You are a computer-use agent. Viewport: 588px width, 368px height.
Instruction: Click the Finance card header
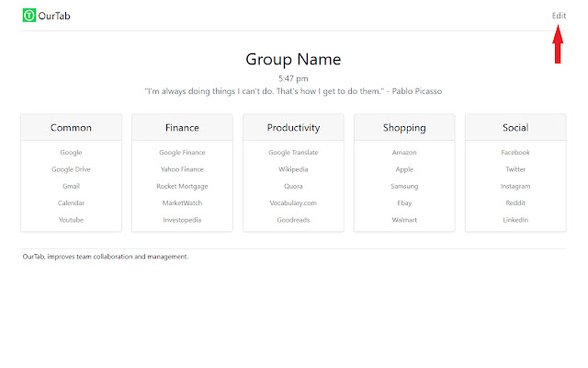pos(182,128)
